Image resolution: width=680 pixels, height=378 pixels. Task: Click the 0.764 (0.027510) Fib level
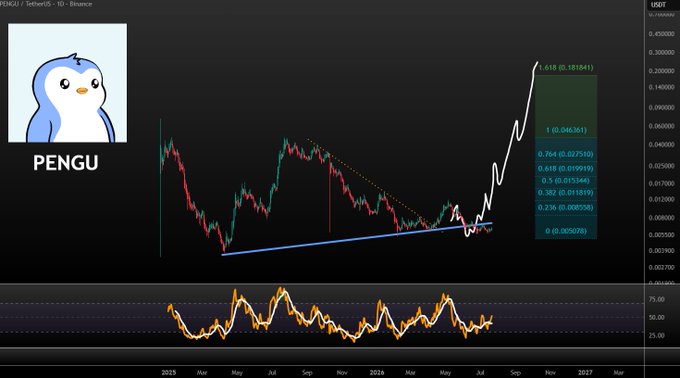tap(566, 154)
